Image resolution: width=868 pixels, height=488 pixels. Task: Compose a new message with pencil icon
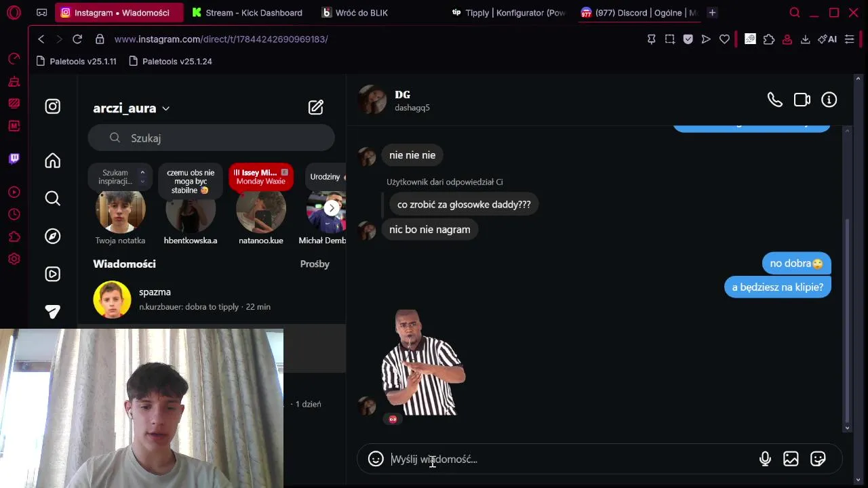point(316,107)
